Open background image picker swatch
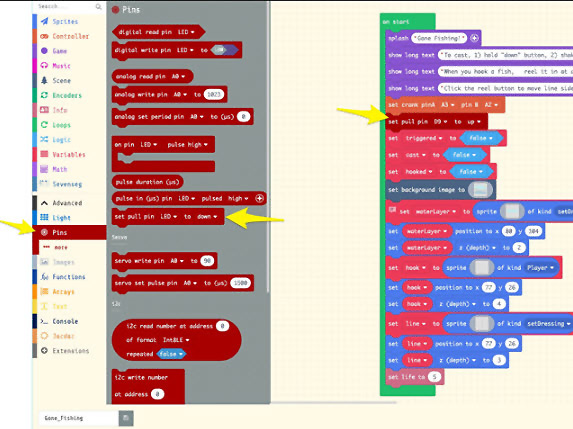The height and width of the screenshot is (429, 573). tap(480, 190)
